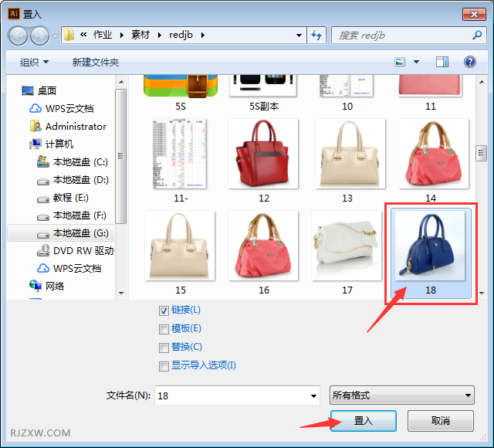This screenshot has width=494, height=448.
Task: Select beige handbag thumbnail 13
Action: (x=350, y=154)
